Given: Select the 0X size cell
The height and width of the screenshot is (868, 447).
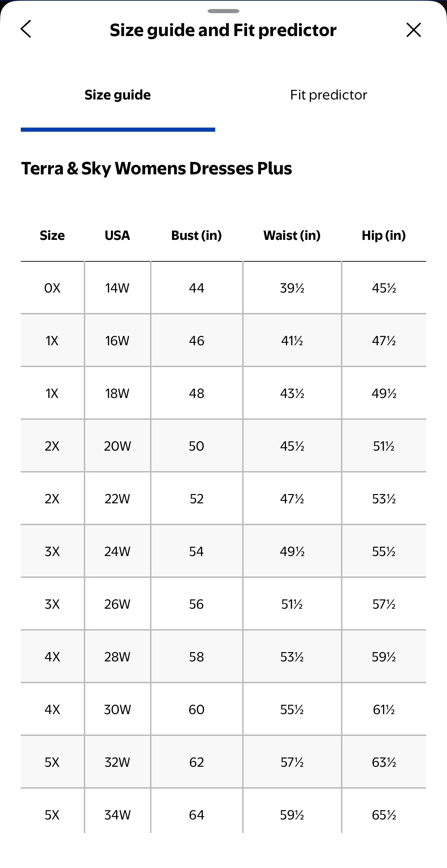Looking at the screenshot, I should 52,288.
